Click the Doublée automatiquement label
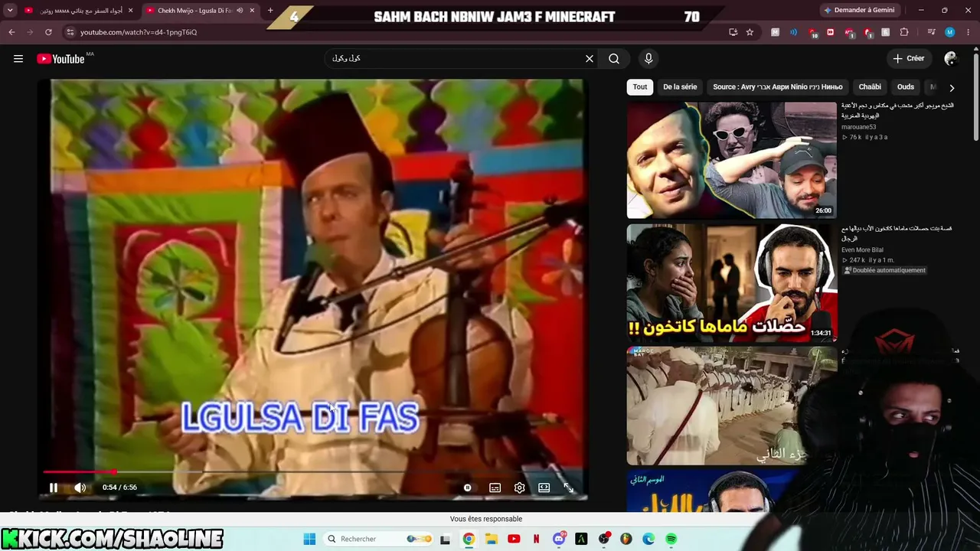 point(884,270)
